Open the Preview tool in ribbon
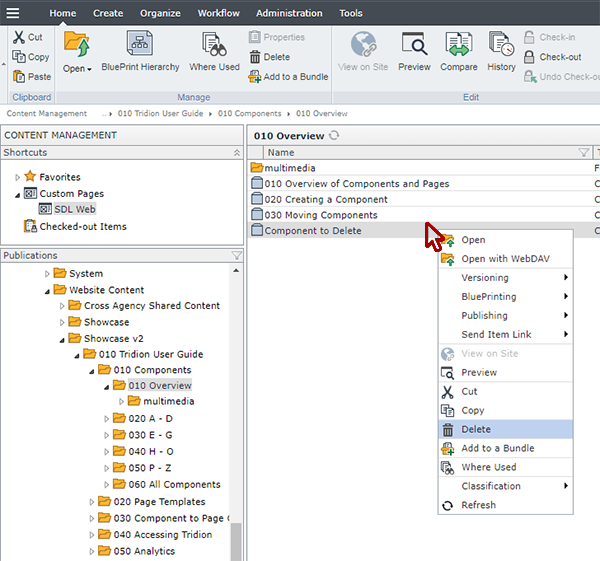Viewport: 600px width, 561px height. pyautogui.click(x=414, y=46)
